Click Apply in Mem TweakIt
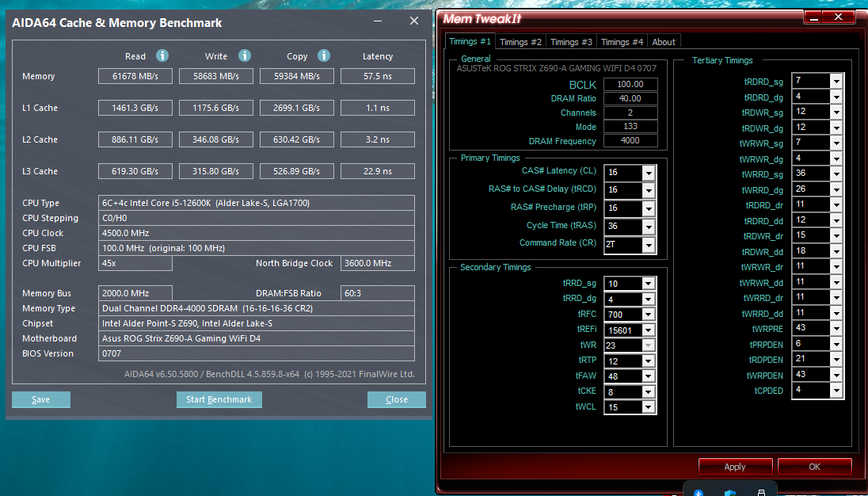868x496 pixels. (735, 467)
